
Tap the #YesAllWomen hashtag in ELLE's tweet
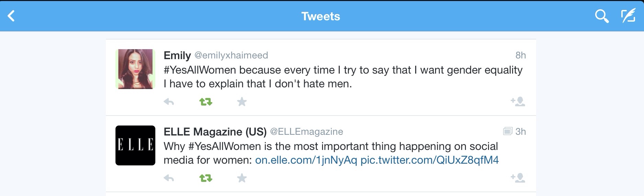224,146
